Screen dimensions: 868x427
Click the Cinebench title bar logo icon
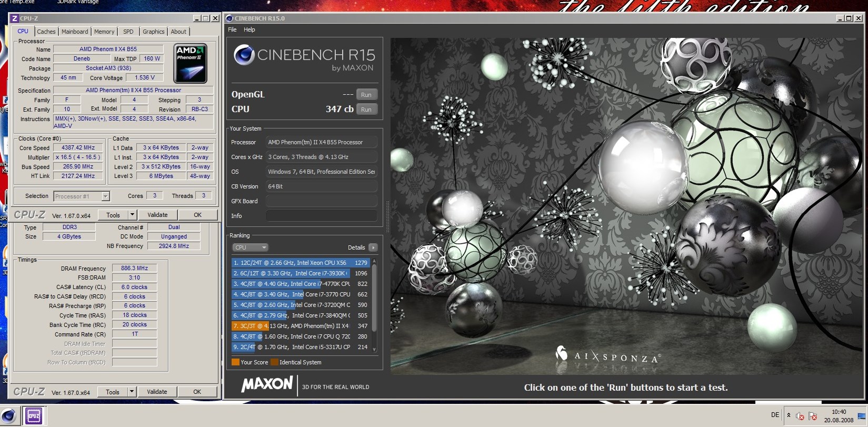click(230, 18)
